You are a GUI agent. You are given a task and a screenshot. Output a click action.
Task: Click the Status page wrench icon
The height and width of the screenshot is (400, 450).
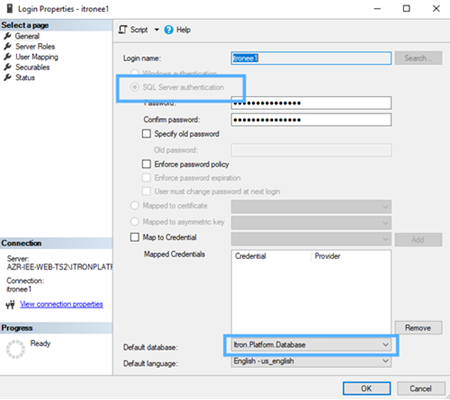click(7, 77)
